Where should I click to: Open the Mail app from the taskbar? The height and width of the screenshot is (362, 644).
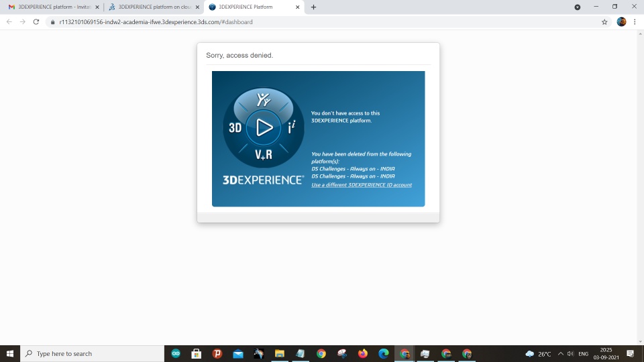pyautogui.click(x=238, y=353)
